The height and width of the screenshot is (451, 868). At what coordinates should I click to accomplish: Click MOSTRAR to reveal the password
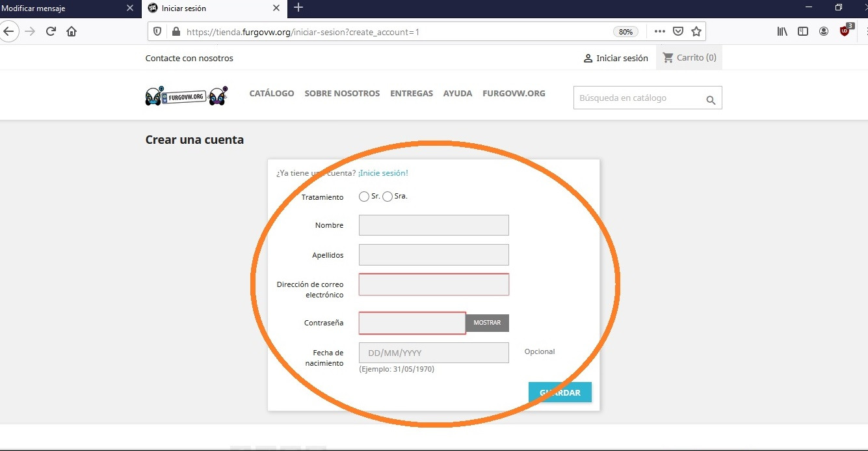point(487,323)
